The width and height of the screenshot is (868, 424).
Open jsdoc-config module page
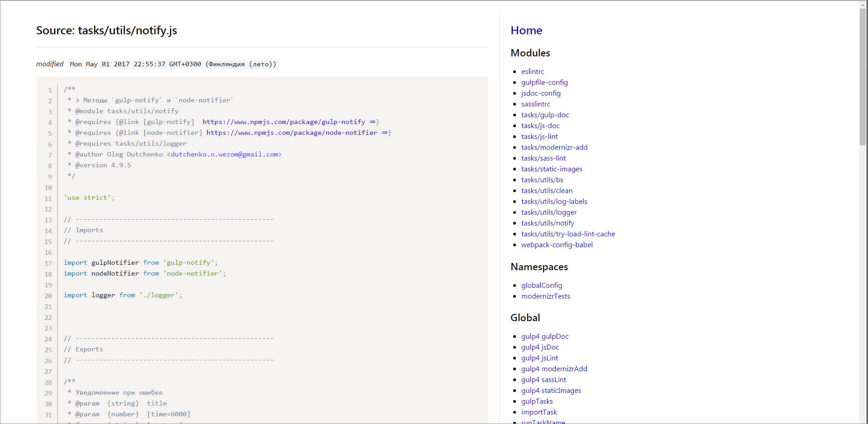[x=541, y=93]
